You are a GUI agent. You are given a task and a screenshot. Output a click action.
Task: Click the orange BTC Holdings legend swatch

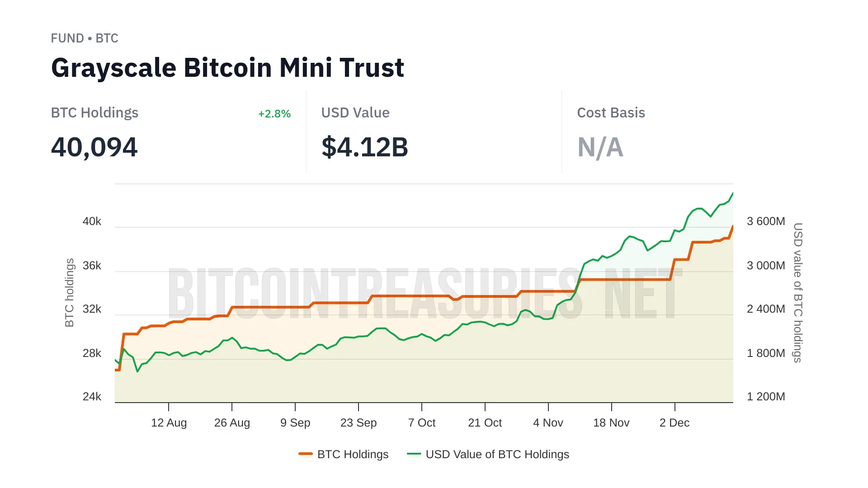[306, 454]
